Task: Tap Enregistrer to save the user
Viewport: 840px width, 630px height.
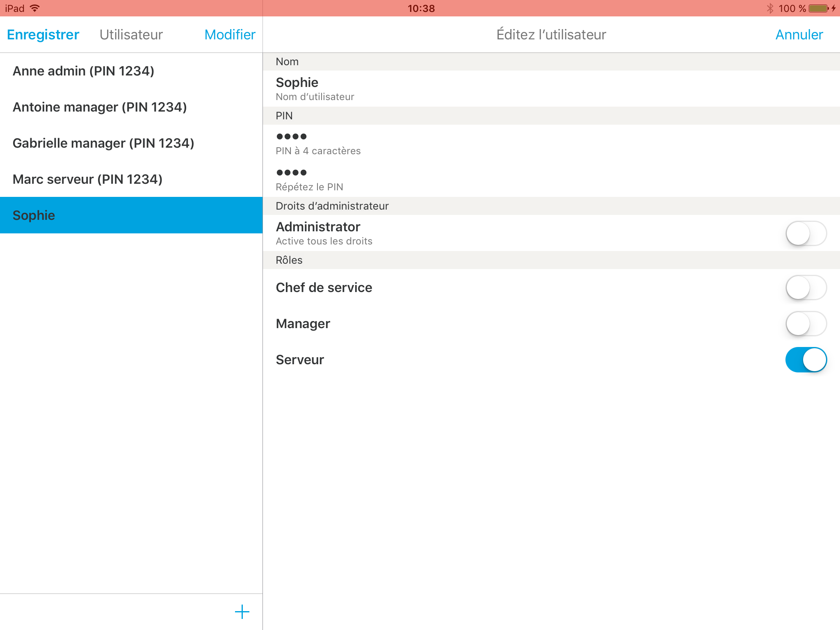Action: pyautogui.click(x=43, y=34)
